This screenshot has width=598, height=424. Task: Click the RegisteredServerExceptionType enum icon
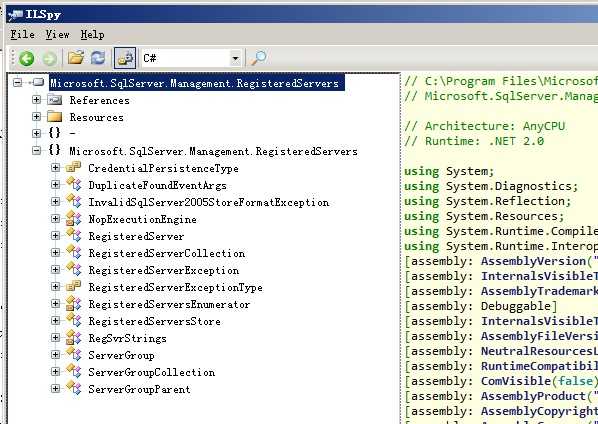click(73, 286)
